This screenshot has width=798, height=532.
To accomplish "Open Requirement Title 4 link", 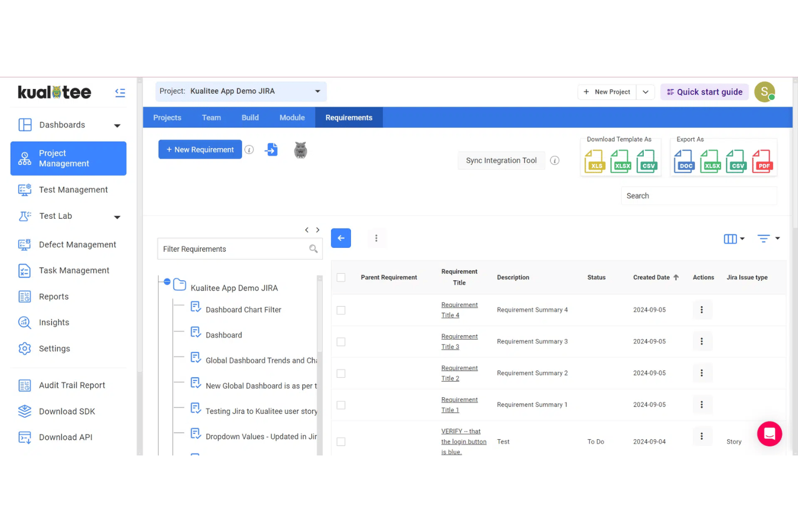I will coord(459,310).
